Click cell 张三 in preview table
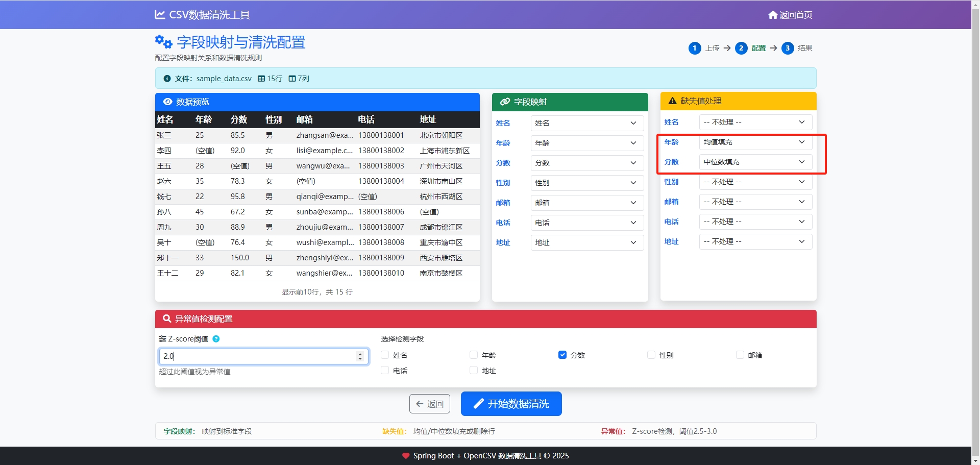Viewport: 980px width, 465px height. coord(164,135)
